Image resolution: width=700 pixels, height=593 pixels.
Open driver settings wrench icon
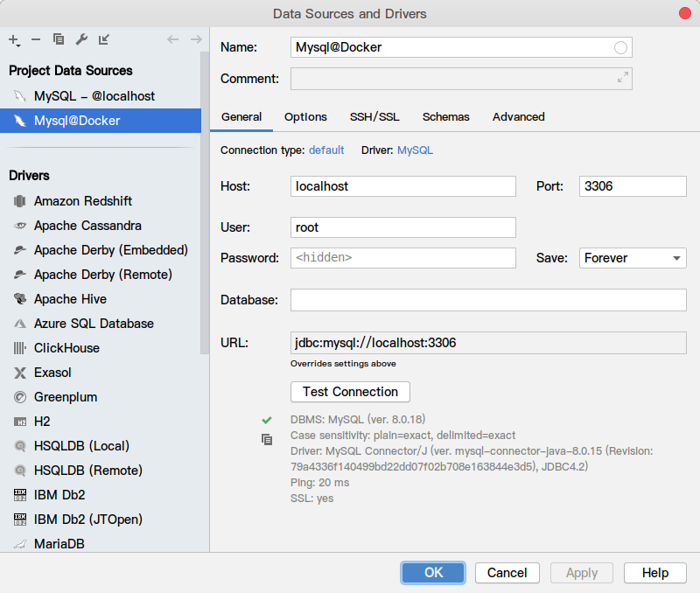pyautogui.click(x=81, y=39)
